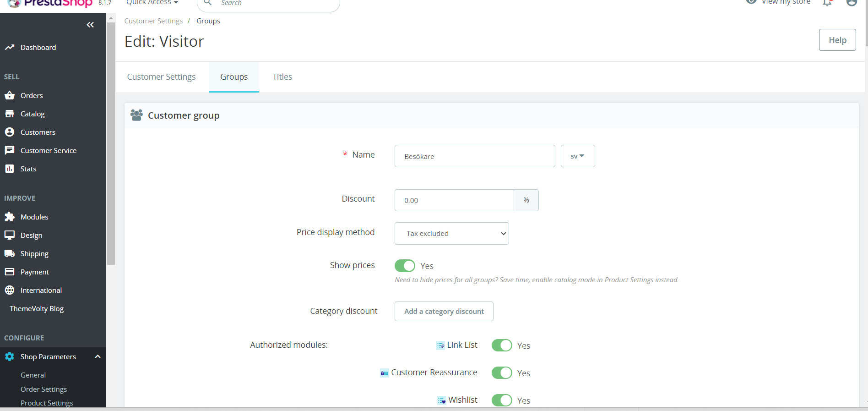Click the Help button
Image resolution: width=868 pixels, height=411 pixels.
pyautogui.click(x=837, y=40)
